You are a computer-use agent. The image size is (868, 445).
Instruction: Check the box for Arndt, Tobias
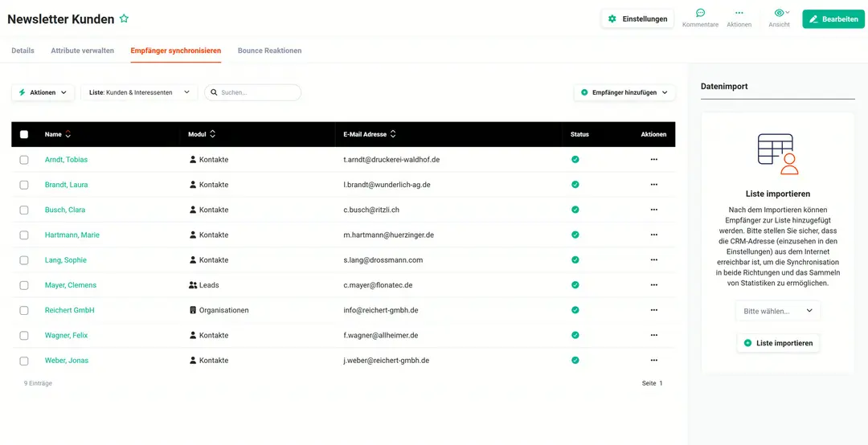[24, 159]
